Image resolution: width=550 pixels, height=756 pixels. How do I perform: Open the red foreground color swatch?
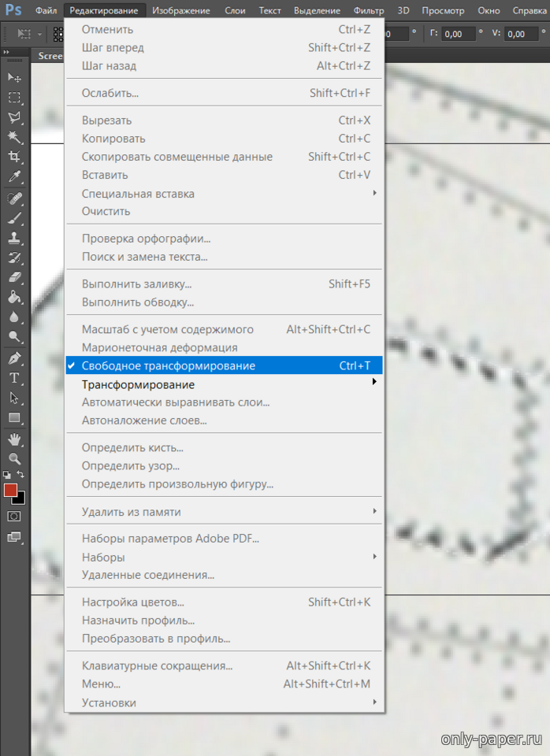[10, 490]
